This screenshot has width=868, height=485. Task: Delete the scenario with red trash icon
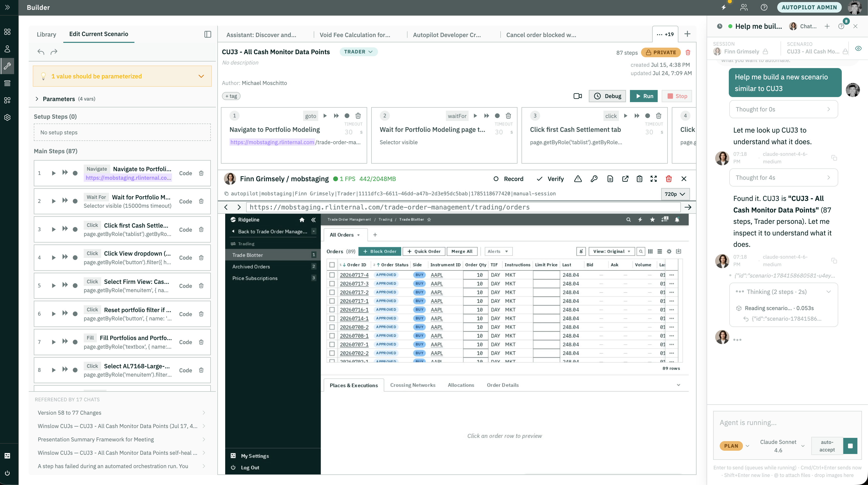click(x=688, y=52)
